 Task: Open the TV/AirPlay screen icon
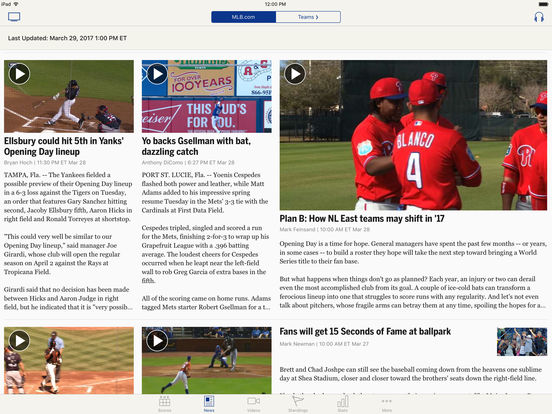[14, 17]
